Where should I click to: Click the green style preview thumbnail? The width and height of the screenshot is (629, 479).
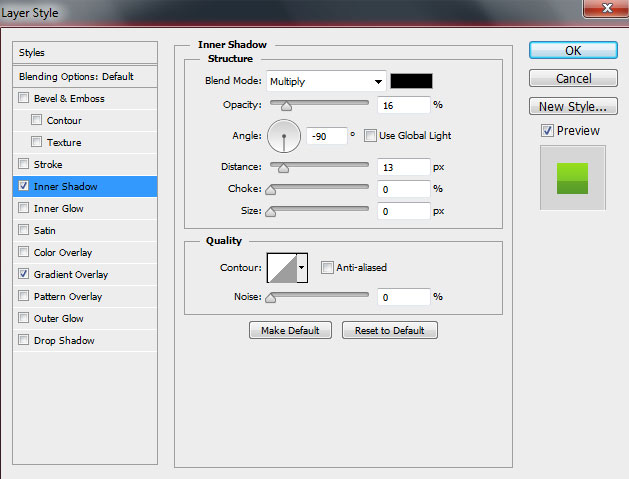point(572,178)
